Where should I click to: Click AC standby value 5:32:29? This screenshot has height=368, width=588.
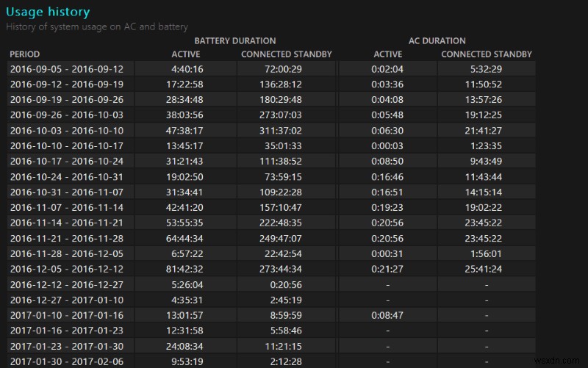coord(487,69)
